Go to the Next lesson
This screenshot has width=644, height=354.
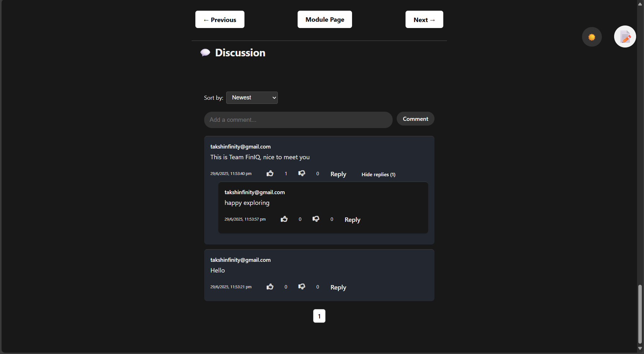click(424, 20)
